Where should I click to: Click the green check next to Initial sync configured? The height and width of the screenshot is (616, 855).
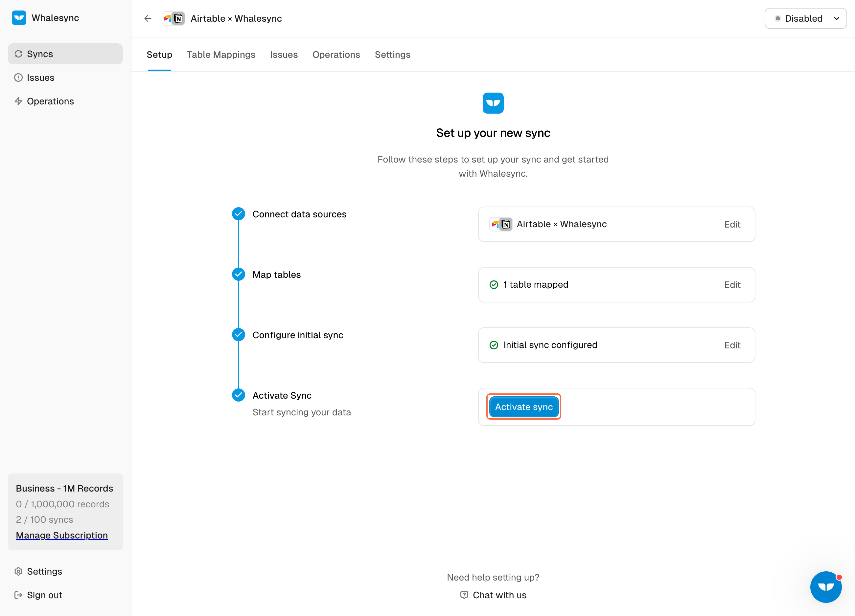click(494, 345)
